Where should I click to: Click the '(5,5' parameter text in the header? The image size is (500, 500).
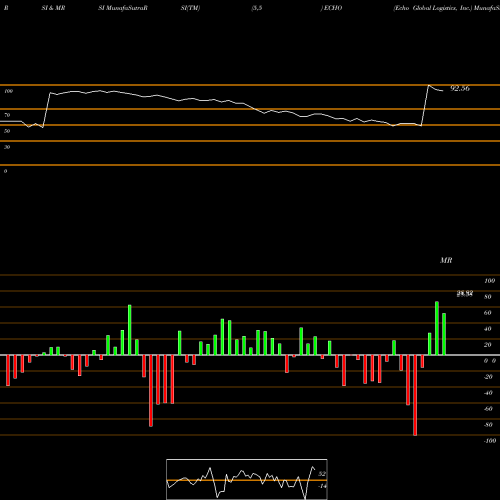click(257, 8)
